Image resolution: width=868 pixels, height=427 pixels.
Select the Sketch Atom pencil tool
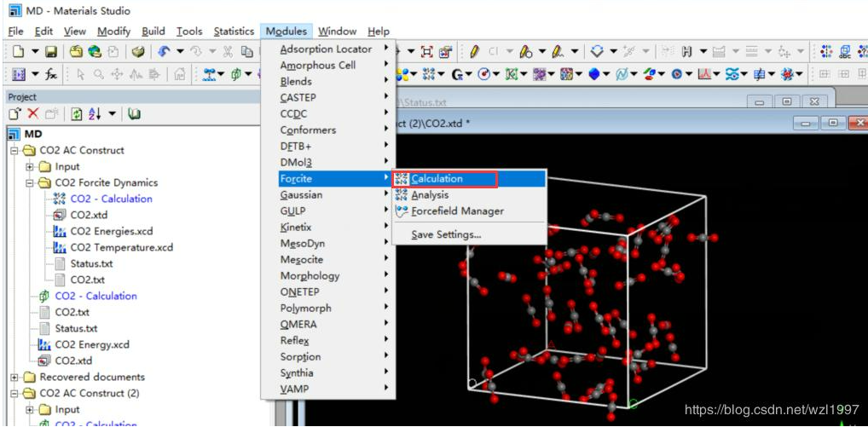tap(474, 52)
